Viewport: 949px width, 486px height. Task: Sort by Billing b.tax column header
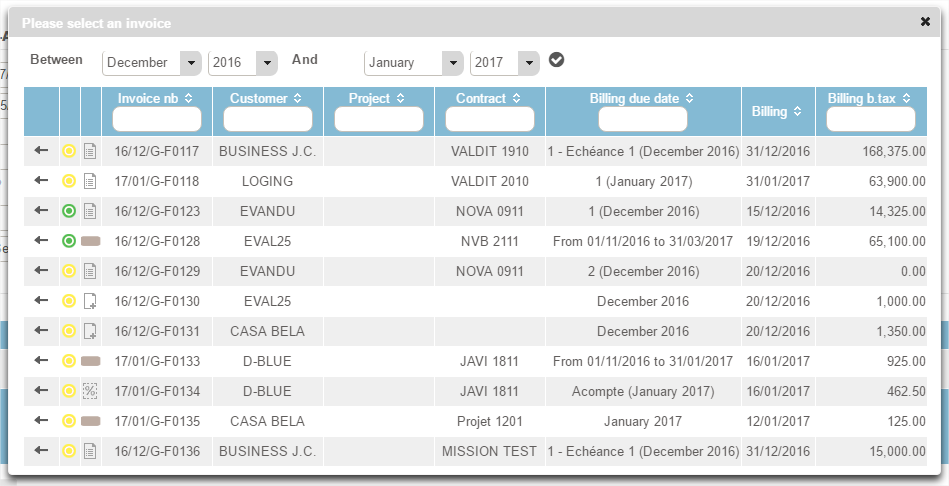point(869,98)
